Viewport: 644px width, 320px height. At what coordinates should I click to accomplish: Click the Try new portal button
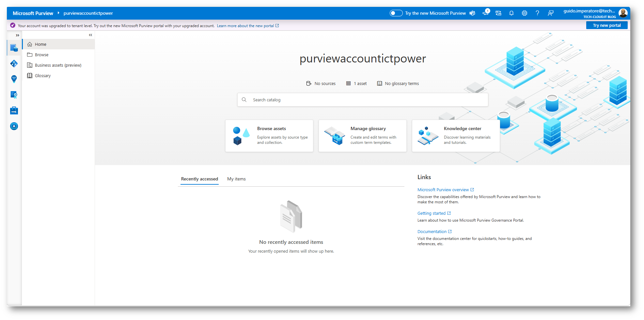(607, 25)
